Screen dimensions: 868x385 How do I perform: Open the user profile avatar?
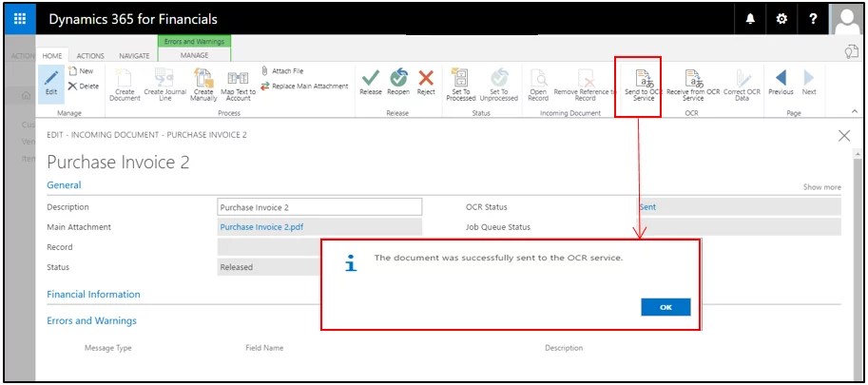[847, 20]
